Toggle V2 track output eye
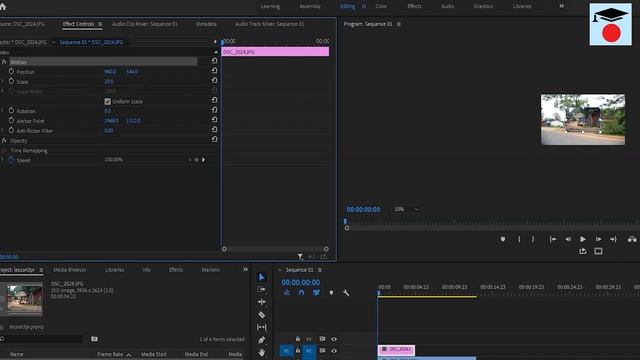Screen dimensions: 640x360 (x=334, y=351)
